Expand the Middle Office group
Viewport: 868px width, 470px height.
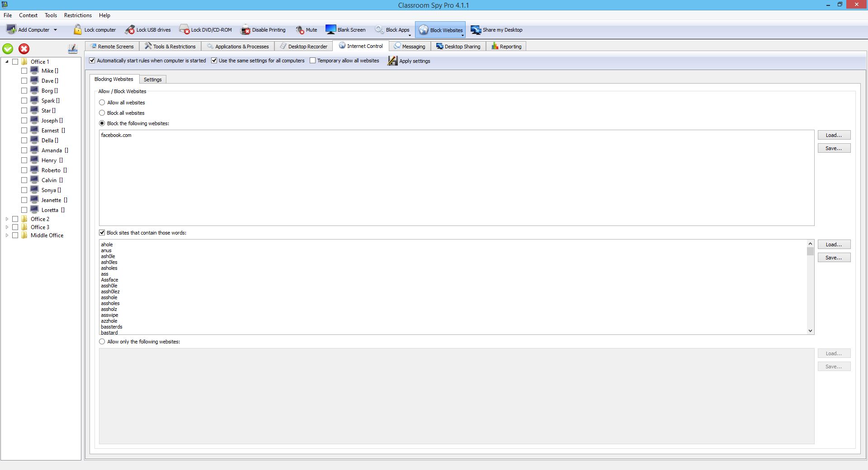(x=7, y=235)
